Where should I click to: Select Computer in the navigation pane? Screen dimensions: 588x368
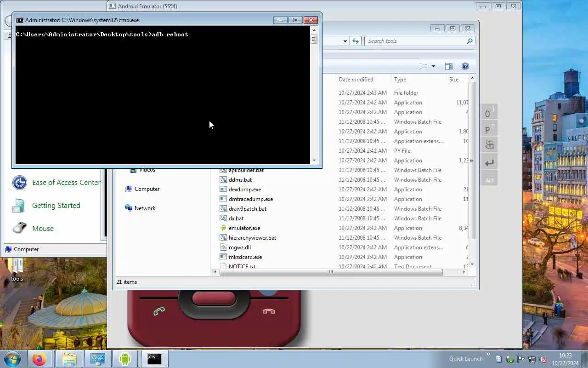147,189
